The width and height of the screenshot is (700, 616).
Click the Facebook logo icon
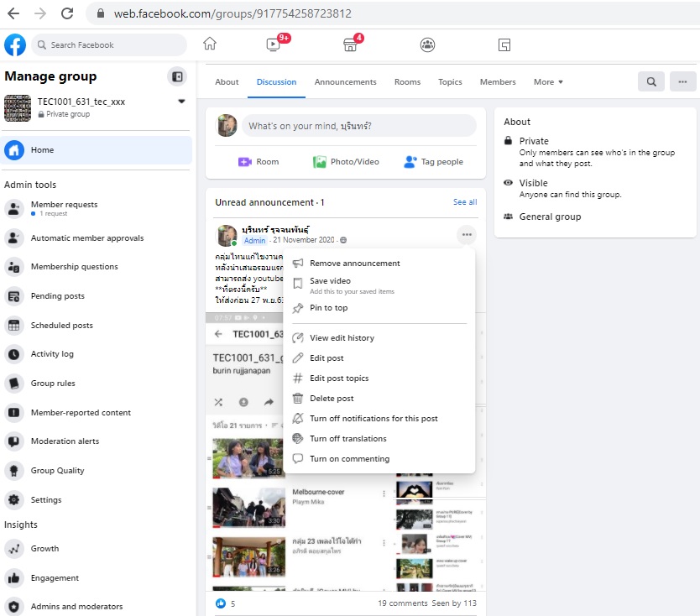[x=15, y=44]
